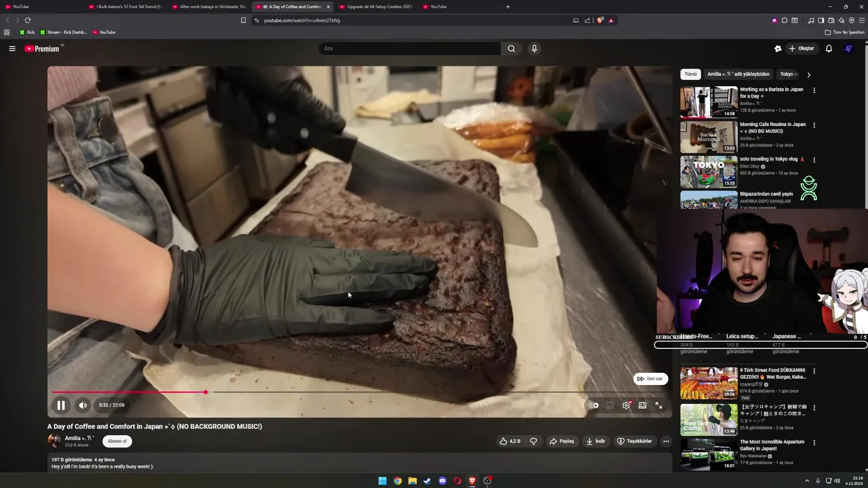Open the YouTube hamburger guide menu
The width and height of the screenshot is (868, 488).
point(12,49)
